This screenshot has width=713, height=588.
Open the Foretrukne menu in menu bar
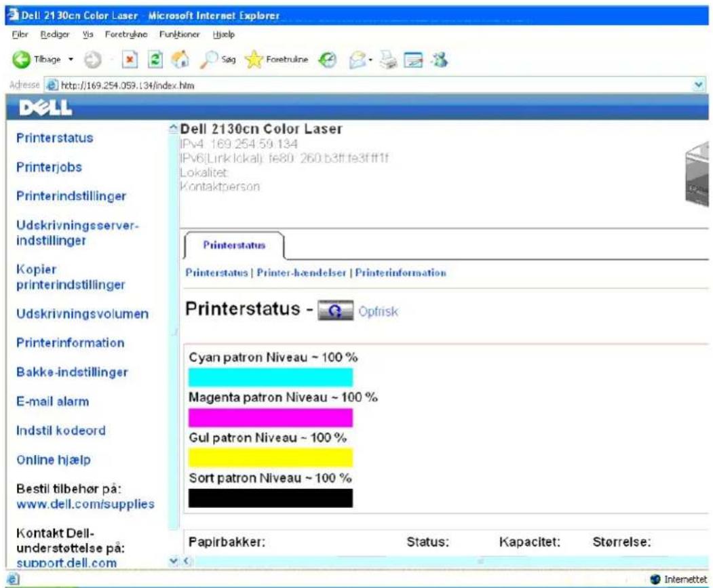126,35
